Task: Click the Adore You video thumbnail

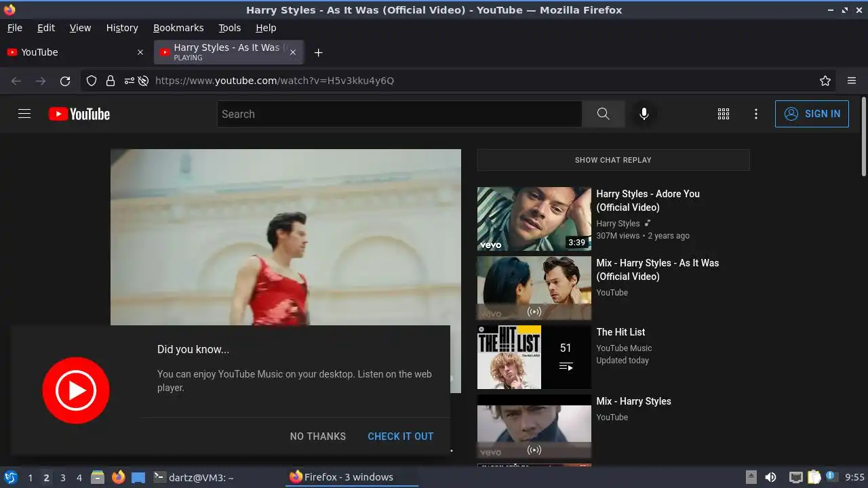Action: [534, 219]
